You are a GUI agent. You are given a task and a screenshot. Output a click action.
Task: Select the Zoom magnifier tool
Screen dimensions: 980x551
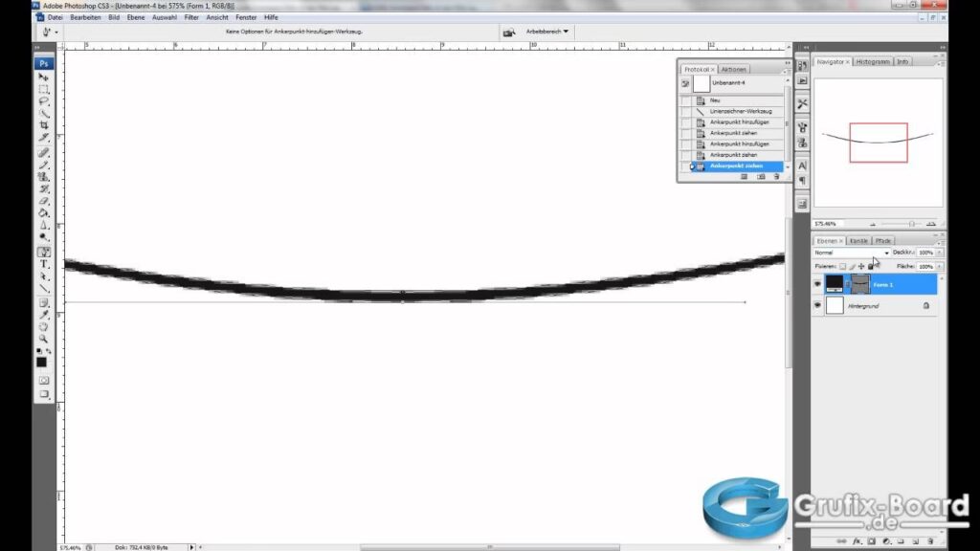[x=44, y=339]
